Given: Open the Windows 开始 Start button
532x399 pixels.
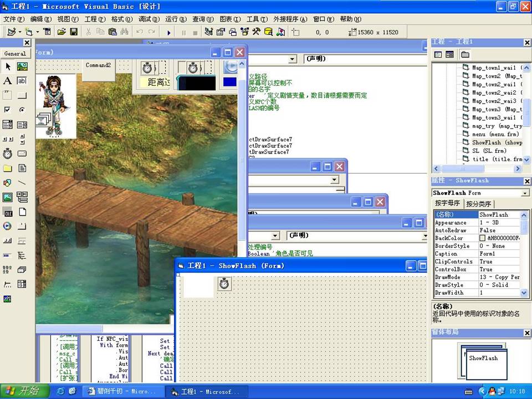Looking at the screenshot, I should 25,391.
